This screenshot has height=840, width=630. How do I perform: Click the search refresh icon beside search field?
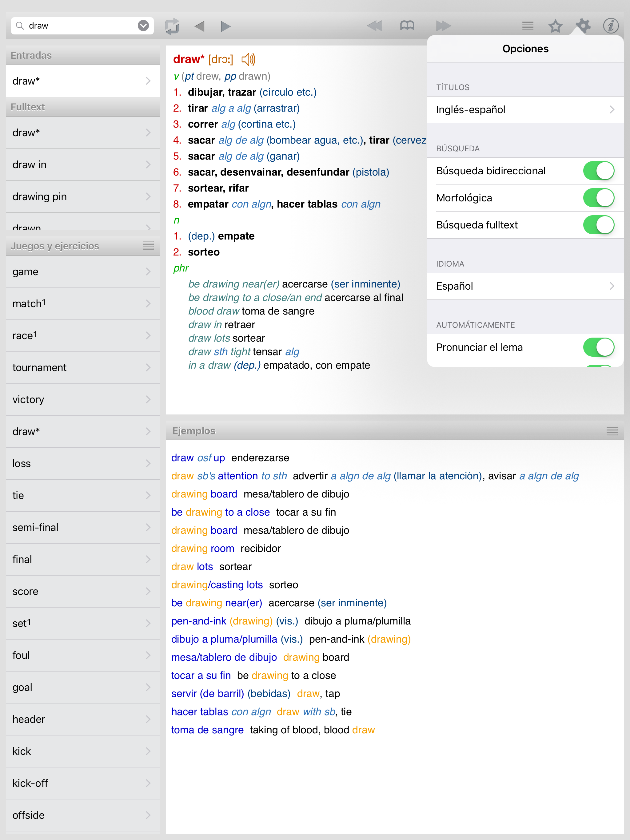172,26
